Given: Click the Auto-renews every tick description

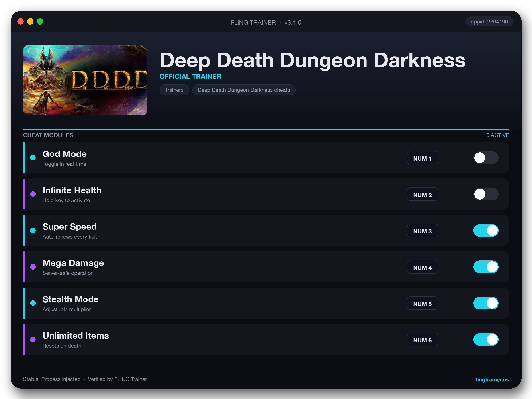Looking at the screenshot, I should pos(70,237).
